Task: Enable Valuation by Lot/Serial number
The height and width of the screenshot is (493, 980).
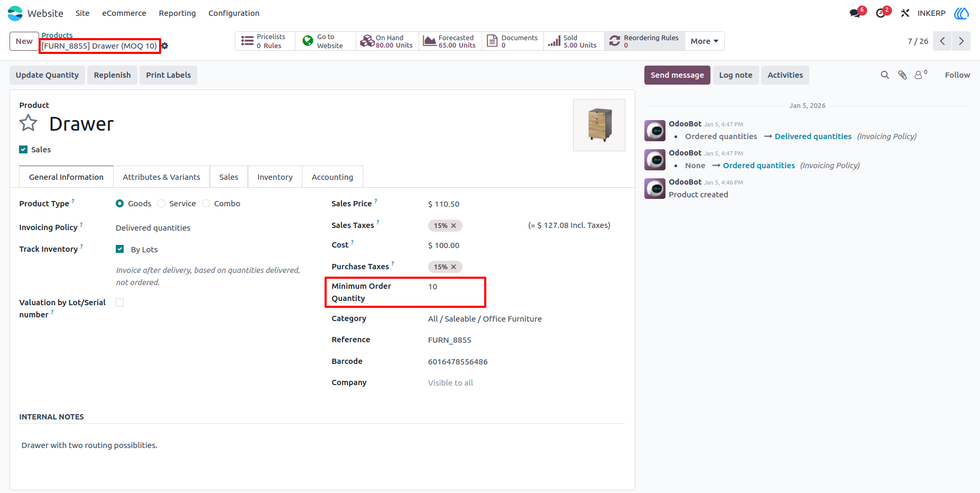Action: [x=120, y=303]
